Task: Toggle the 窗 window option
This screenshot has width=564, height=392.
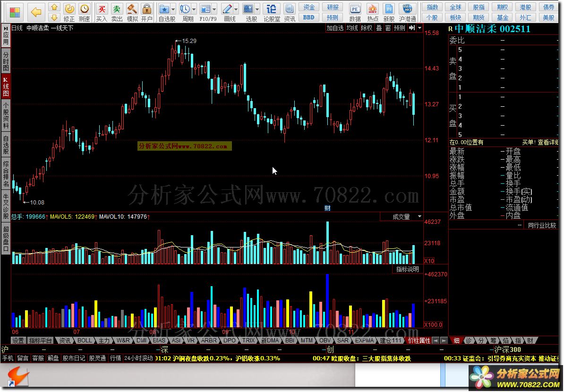Action: (x=388, y=28)
